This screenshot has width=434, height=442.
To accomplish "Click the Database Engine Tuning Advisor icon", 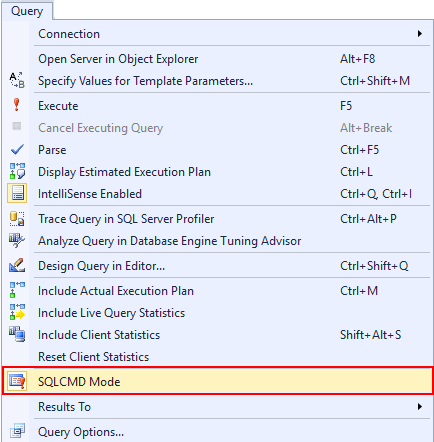I will [x=17, y=241].
